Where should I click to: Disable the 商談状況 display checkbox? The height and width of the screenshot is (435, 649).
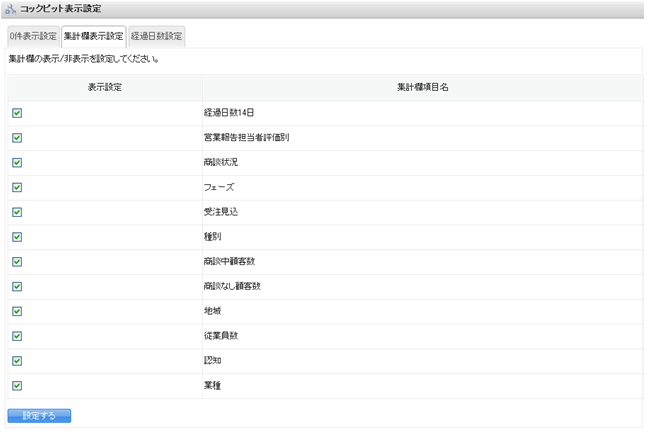tap(17, 162)
